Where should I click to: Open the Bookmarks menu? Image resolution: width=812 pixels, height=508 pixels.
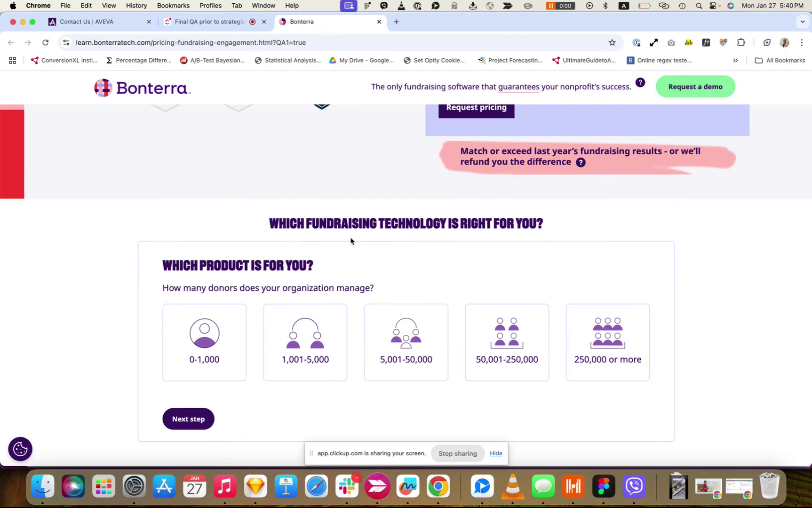(173, 6)
